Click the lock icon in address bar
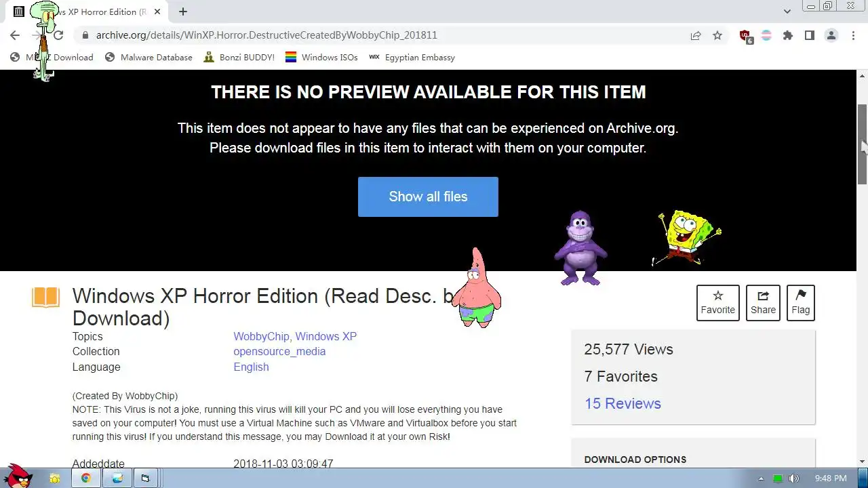The image size is (868, 488). [85, 35]
